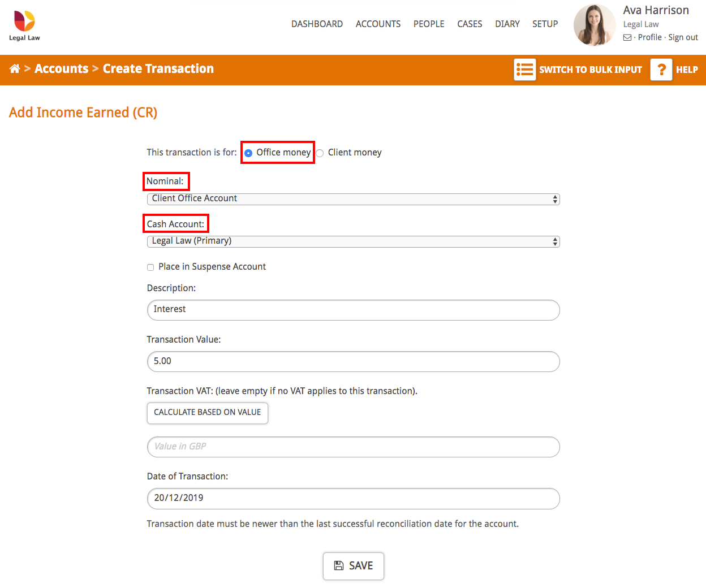Choose the Client money option
Viewport: 706px width, 588px height.
320,153
